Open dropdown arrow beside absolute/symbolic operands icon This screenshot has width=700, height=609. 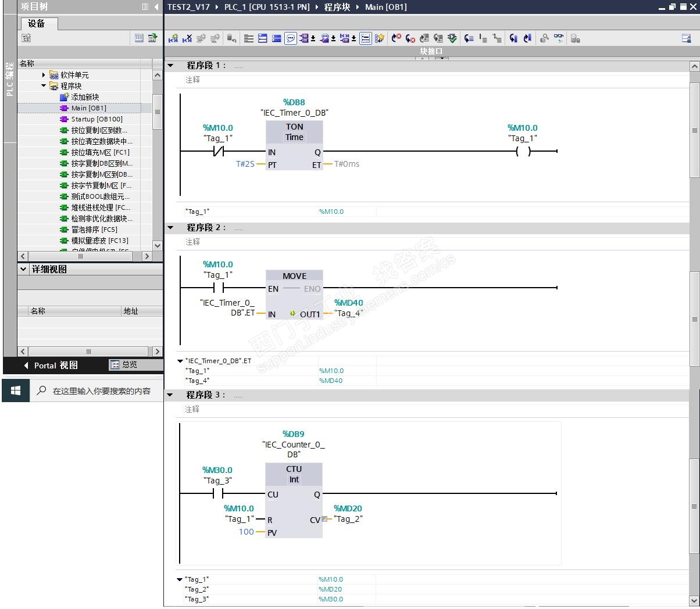click(313, 39)
